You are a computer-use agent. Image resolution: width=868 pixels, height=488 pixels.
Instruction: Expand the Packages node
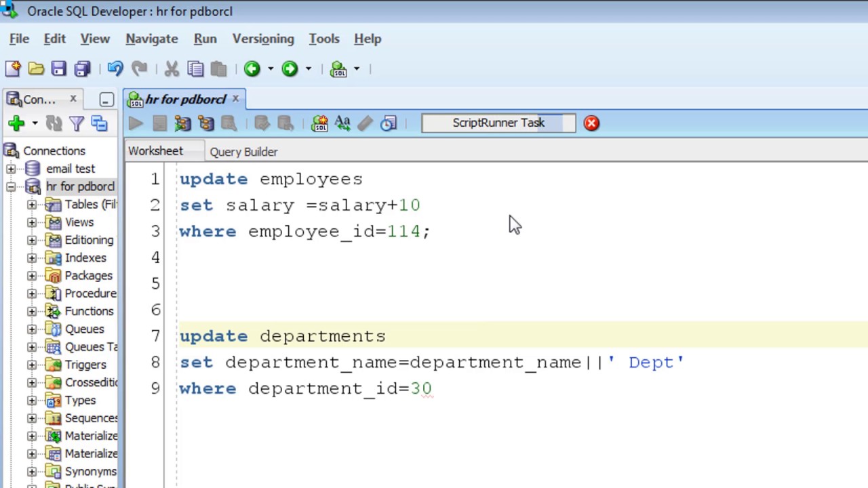click(x=32, y=276)
